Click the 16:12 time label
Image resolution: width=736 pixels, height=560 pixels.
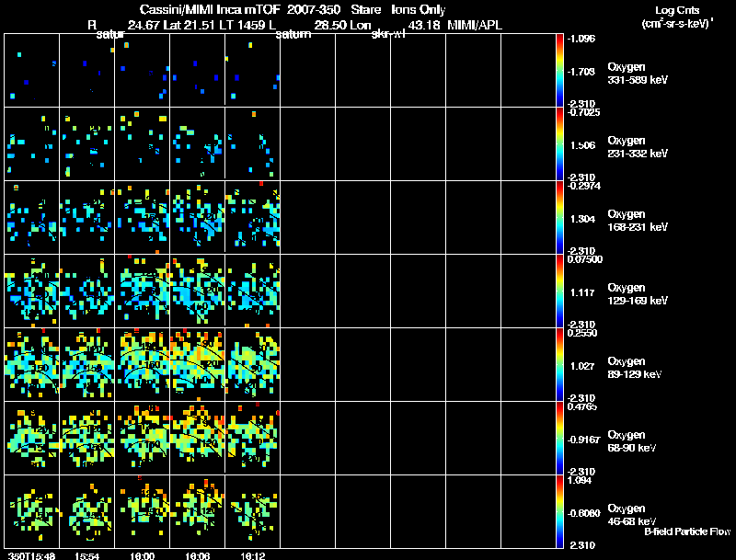252,554
